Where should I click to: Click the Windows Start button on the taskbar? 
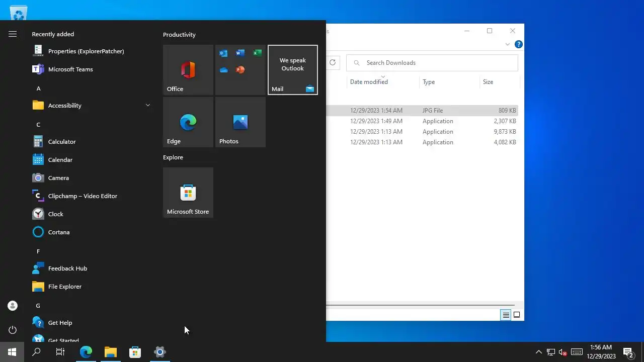pos(12,352)
